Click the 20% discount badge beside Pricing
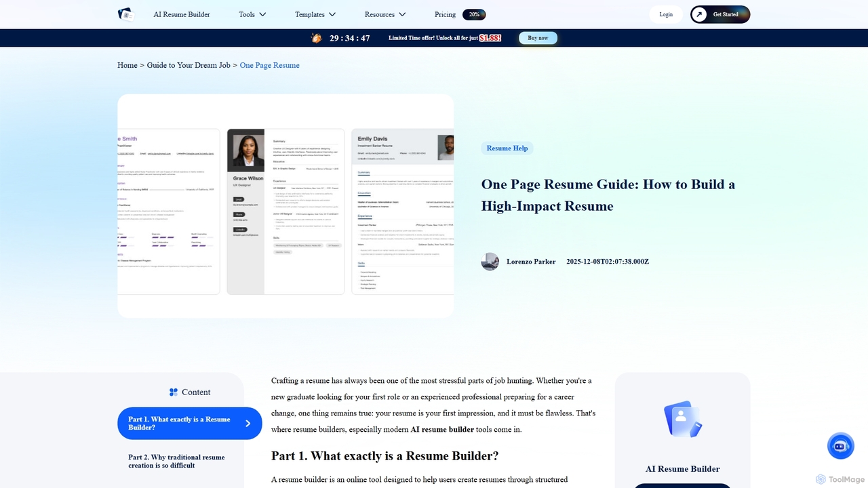 point(474,14)
